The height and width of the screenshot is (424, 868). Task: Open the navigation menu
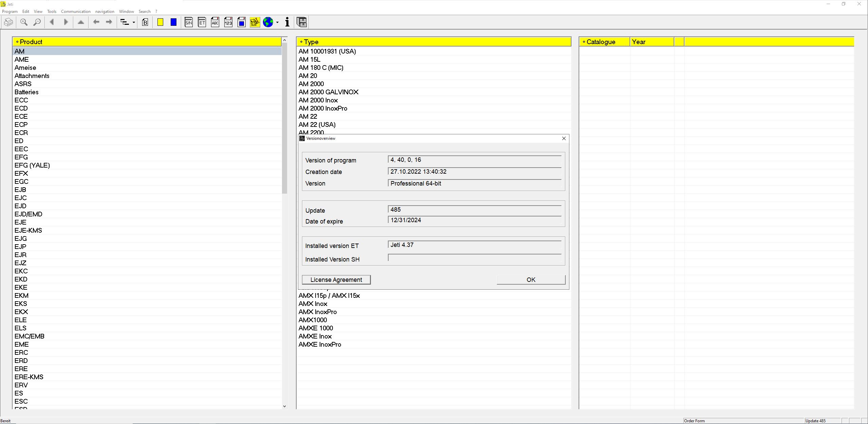[105, 12]
